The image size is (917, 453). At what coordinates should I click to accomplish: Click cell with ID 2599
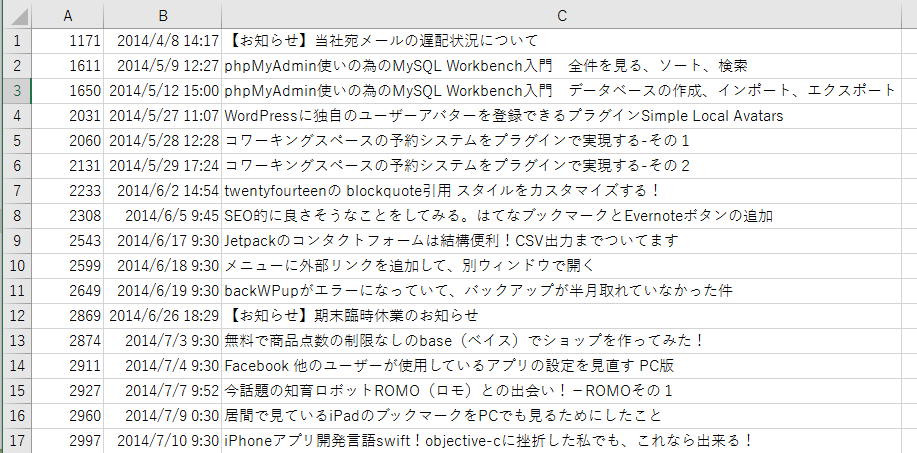pyautogui.click(x=68, y=266)
